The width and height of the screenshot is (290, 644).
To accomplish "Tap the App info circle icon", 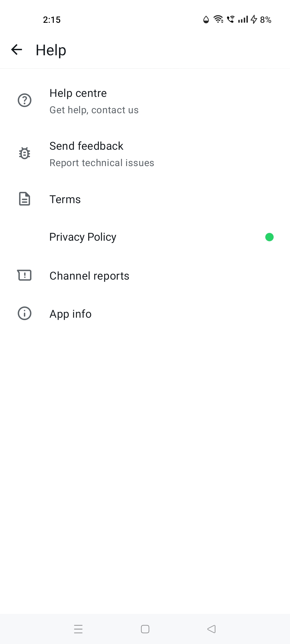I will coord(24,313).
